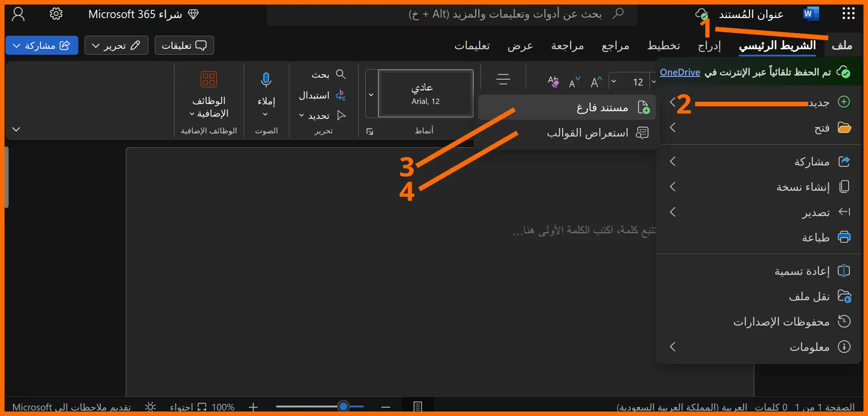Select مستند فارغ blank document
This screenshot has height=416, width=868.
pos(567,108)
